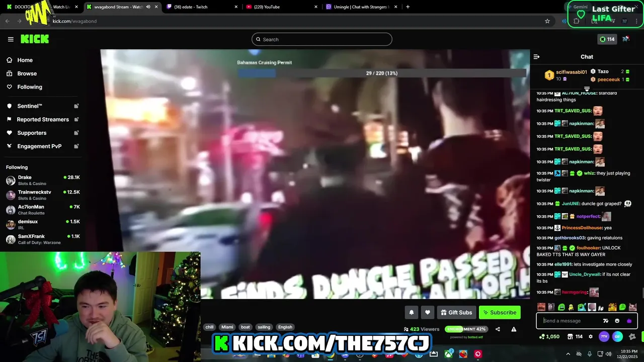644x362 pixels.
Task: Share the stream via share icon
Action: coord(498,329)
